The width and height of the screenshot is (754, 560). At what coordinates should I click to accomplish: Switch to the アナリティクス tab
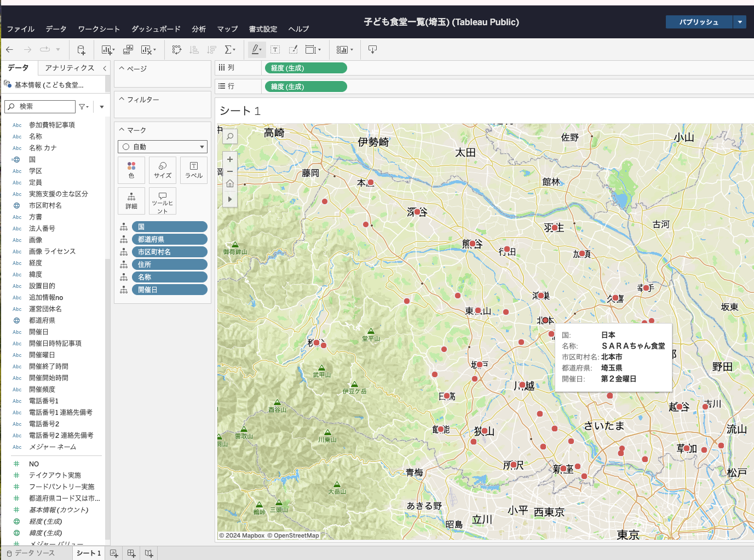(70, 68)
